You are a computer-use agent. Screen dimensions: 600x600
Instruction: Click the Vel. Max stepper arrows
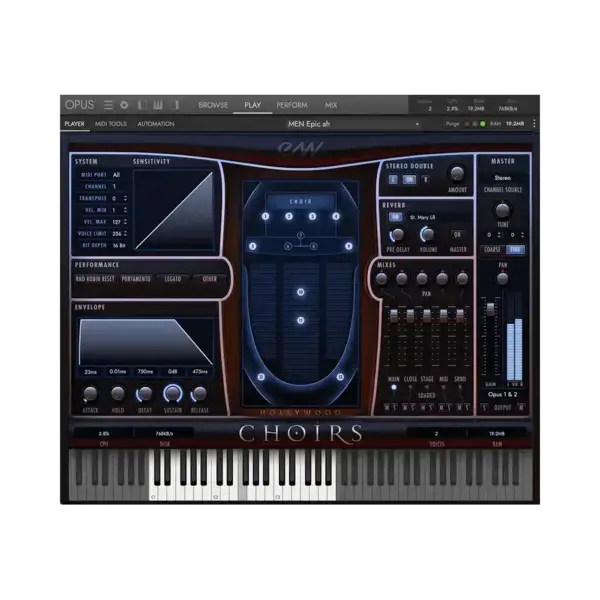(125, 222)
